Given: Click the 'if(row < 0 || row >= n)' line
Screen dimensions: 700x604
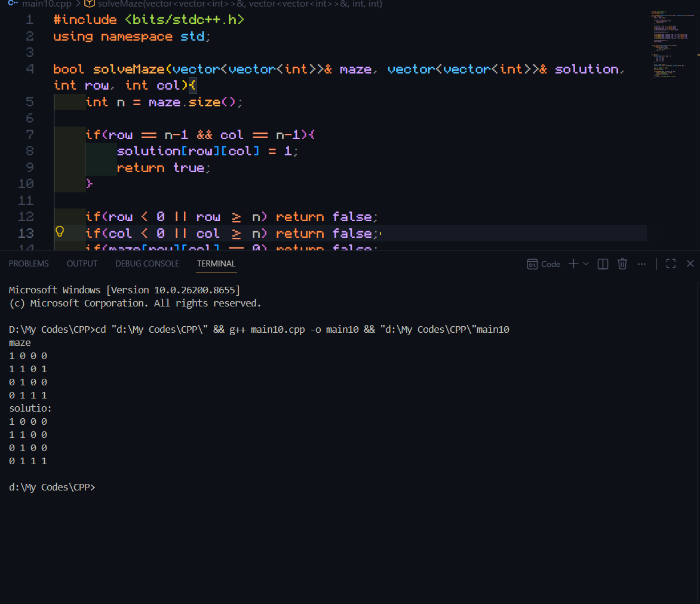Looking at the screenshot, I should tap(231, 216).
